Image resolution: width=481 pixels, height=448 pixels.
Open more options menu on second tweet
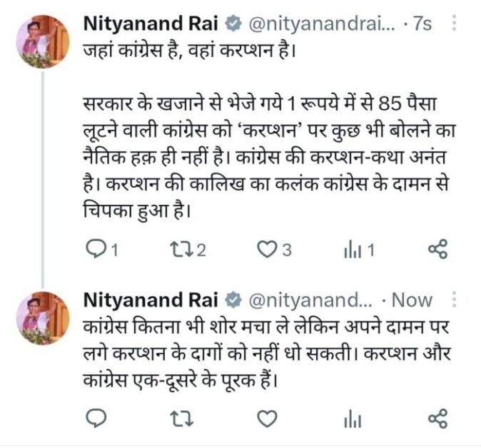pos(455,300)
